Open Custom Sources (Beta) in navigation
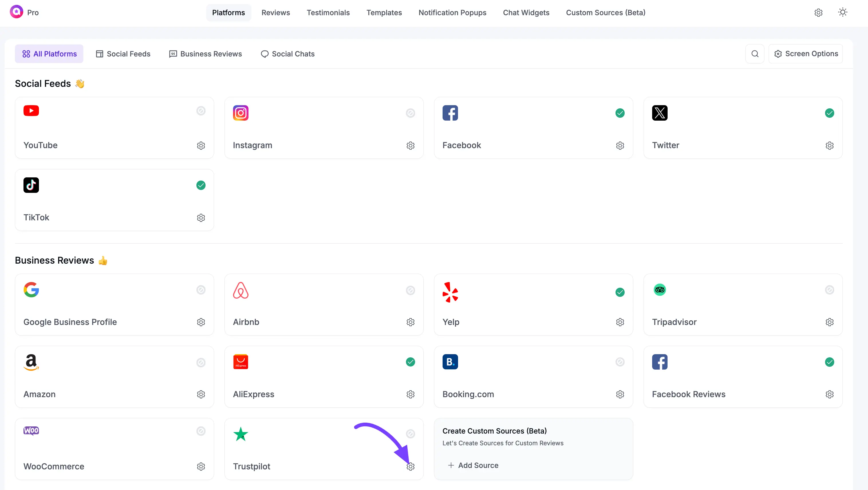The image size is (868, 490). pyautogui.click(x=605, y=13)
